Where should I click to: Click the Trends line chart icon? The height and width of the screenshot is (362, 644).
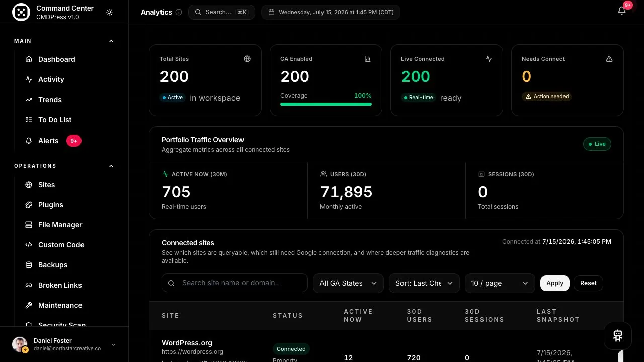point(29,100)
